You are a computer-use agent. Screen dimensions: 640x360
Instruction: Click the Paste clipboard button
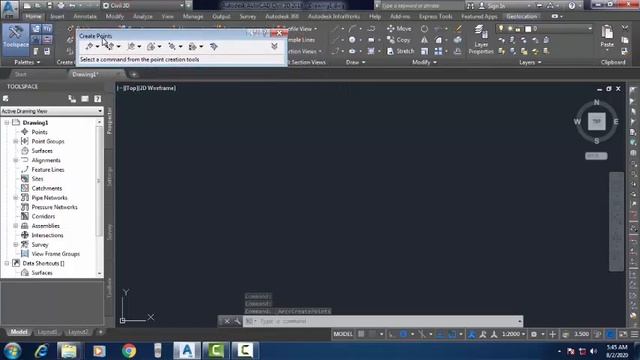tap(607, 37)
